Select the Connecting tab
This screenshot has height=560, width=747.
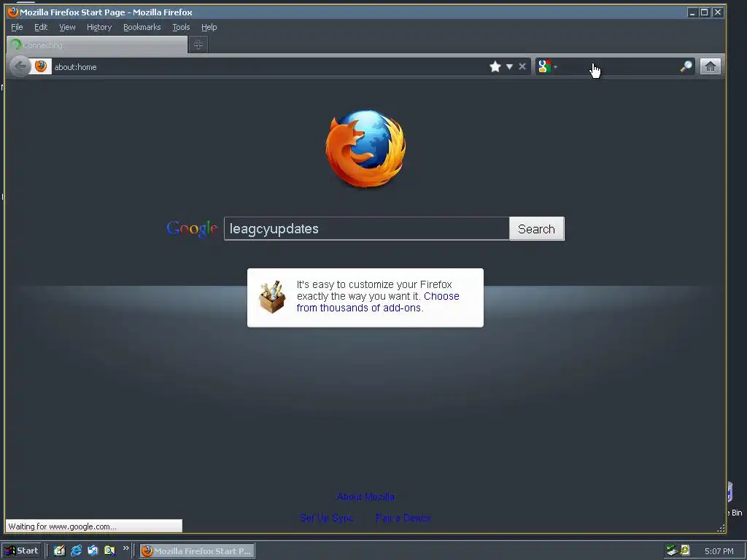(97, 44)
